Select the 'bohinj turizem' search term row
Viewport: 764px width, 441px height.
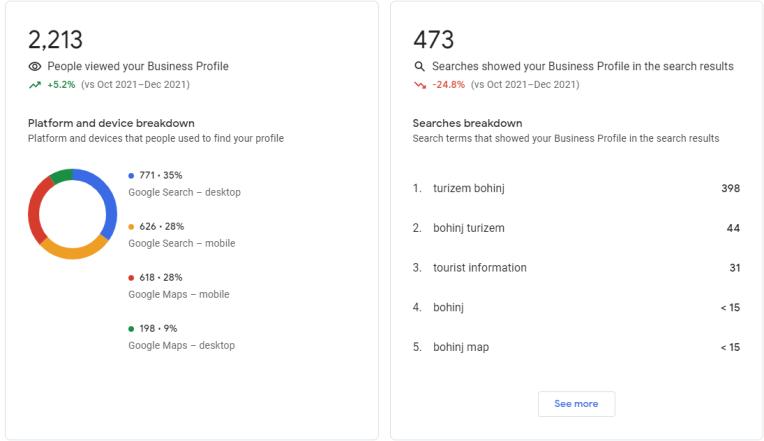pyautogui.click(x=576, y=228)
